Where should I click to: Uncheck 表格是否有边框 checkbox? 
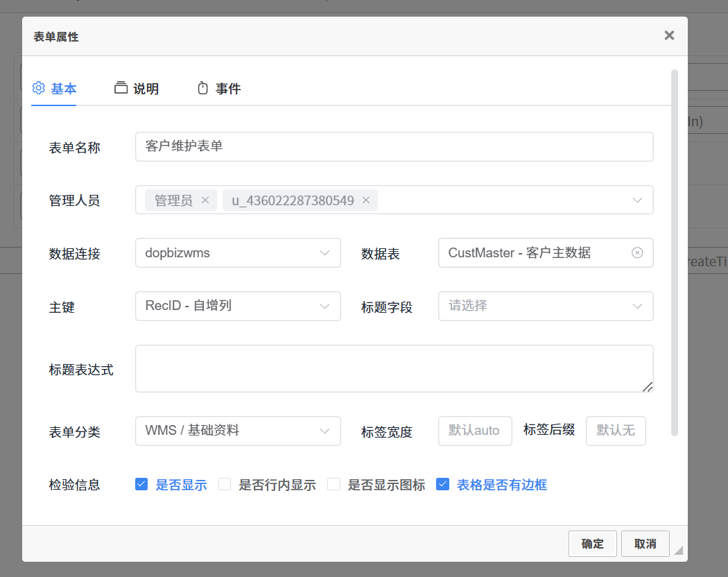pyautogui.click(x=442, y=485)
